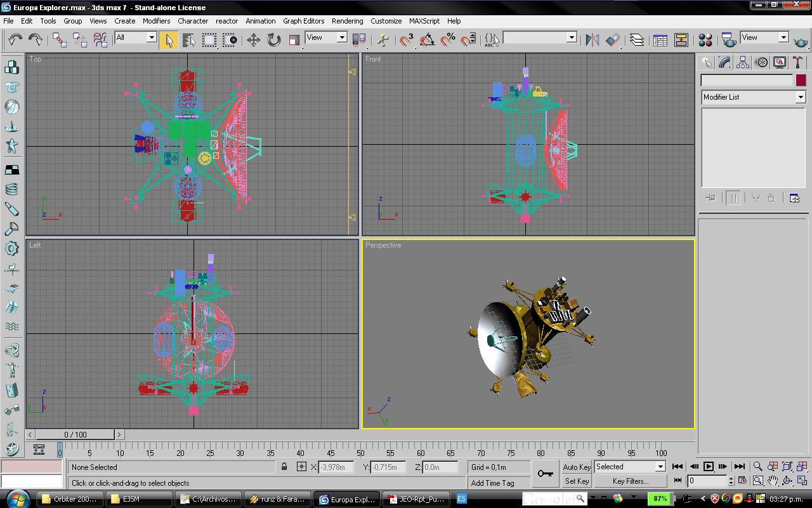This screenshot has width=812, height=508.
Task: Toggle the 3D Snaps button
Action: pyautogui.click(x=407, y=40)
